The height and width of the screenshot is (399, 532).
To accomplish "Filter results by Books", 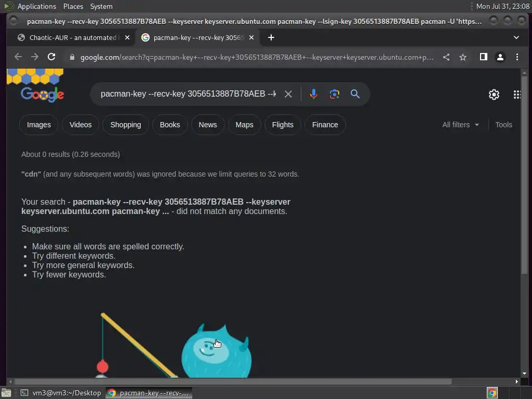I will click(x=170, y=125).
